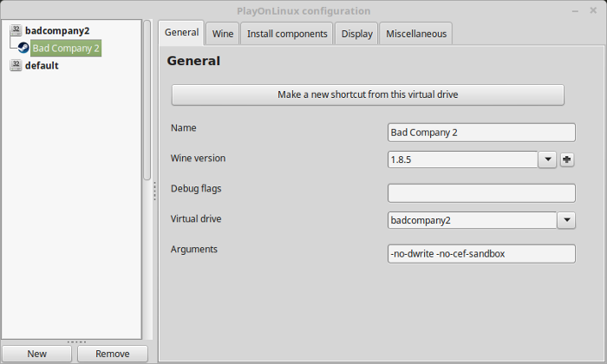This screenshot has width=607, height=364.
Task: Switch to the General tab
Action: point(181,32)
